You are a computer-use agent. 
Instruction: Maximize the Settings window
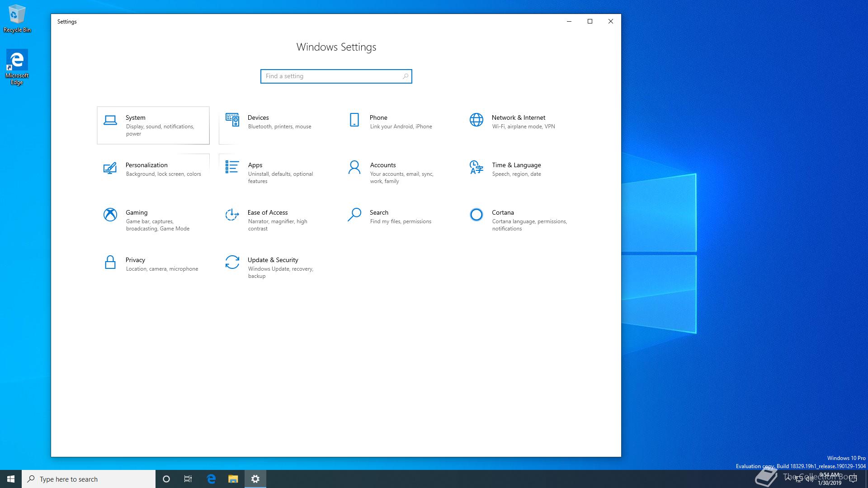click(x=590, y=21)
